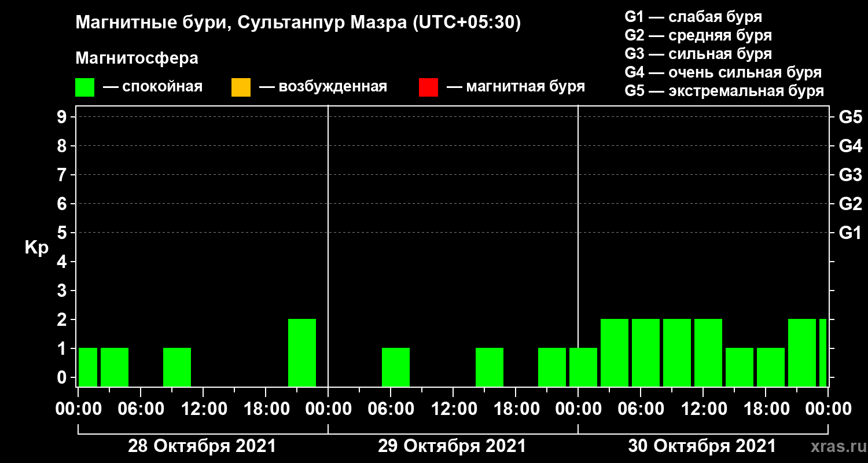Viewport: 868px width, 463px height.
Task: Click the 30 October Kp 1 bar spanning 14:00–17:00
Action: click(x=740, y=367)
